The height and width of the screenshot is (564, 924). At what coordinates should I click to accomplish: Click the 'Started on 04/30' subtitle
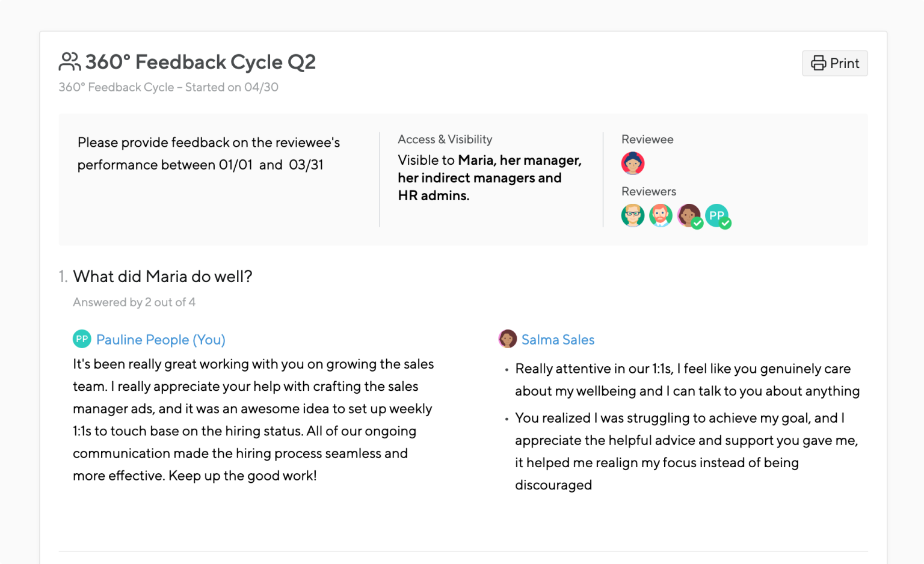tap(168, 87)
